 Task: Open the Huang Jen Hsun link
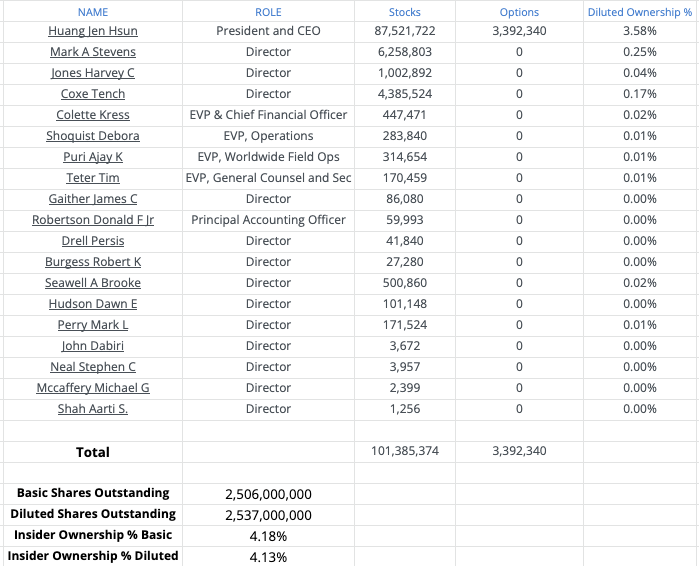point(93,31)
